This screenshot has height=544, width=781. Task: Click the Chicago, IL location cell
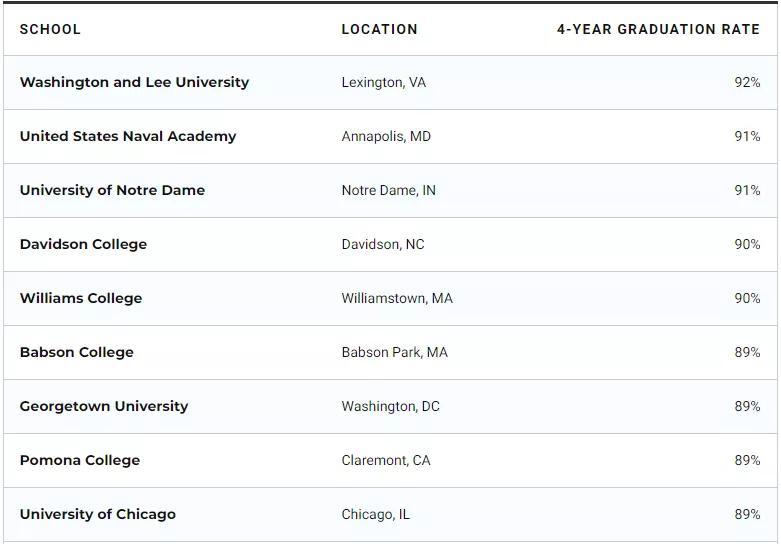click(x=375, y=514)
